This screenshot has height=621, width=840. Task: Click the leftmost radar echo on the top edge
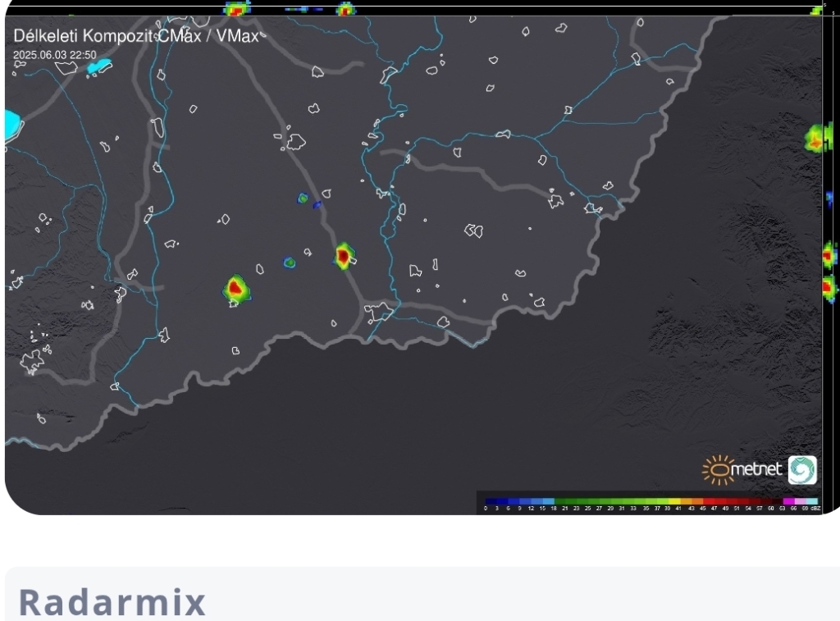[x=236, y=9]
